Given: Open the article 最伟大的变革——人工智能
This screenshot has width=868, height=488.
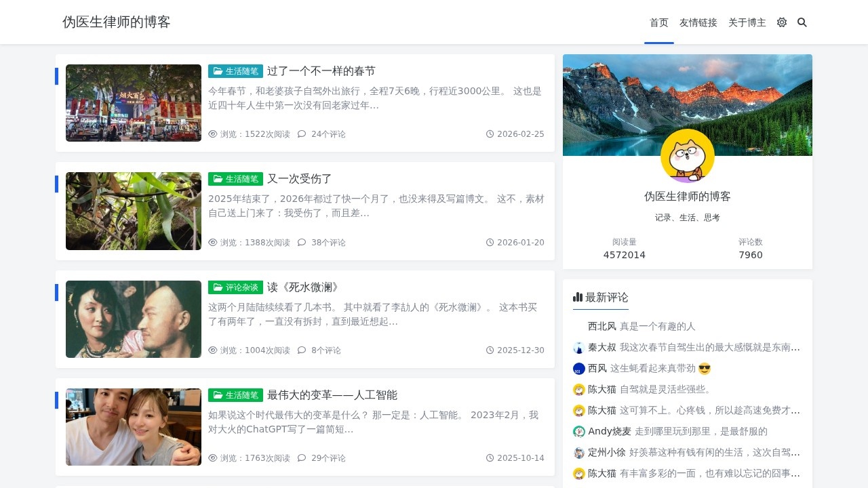Looking at the screenshot, I should pyautogui.click(x=332, y=394).
